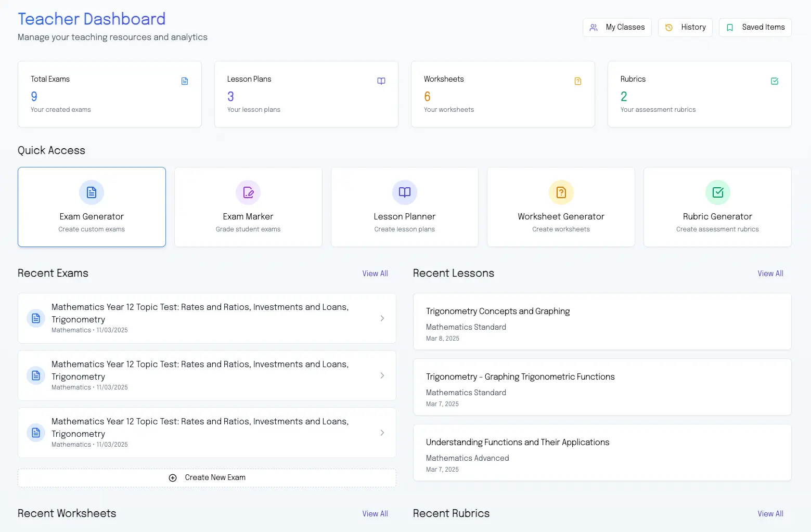Click the Total Exams count 9
The image size is (811, 532).
(34, 96)
